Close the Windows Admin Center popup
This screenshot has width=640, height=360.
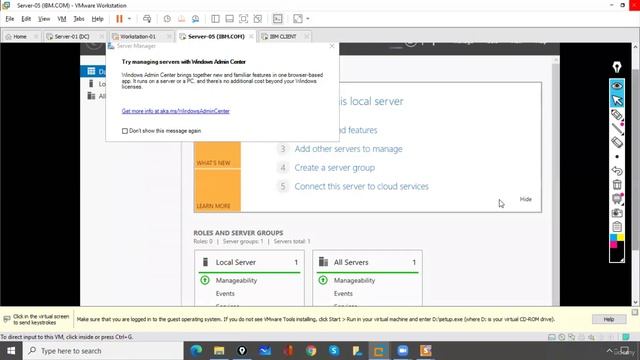click(x=332, y=46)
